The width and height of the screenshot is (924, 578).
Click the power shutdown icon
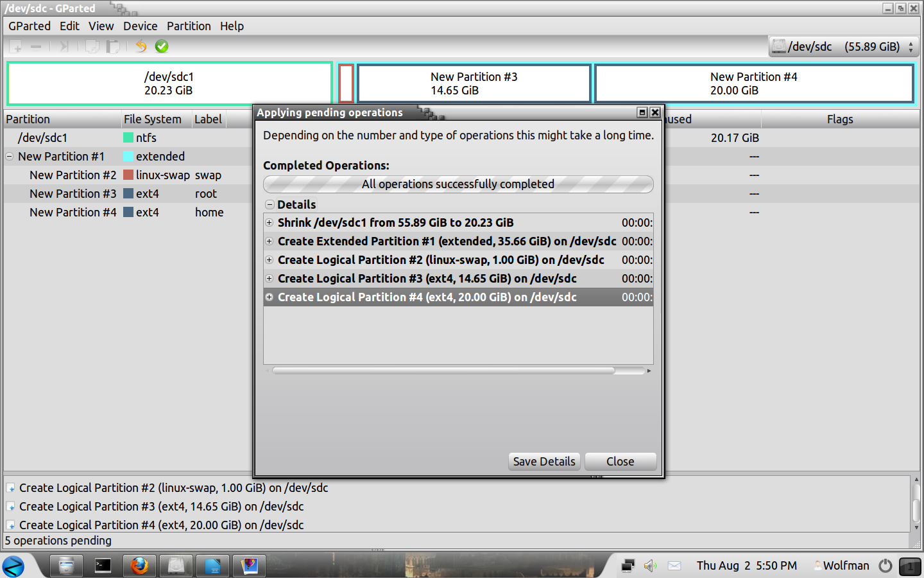pos(886,566)
